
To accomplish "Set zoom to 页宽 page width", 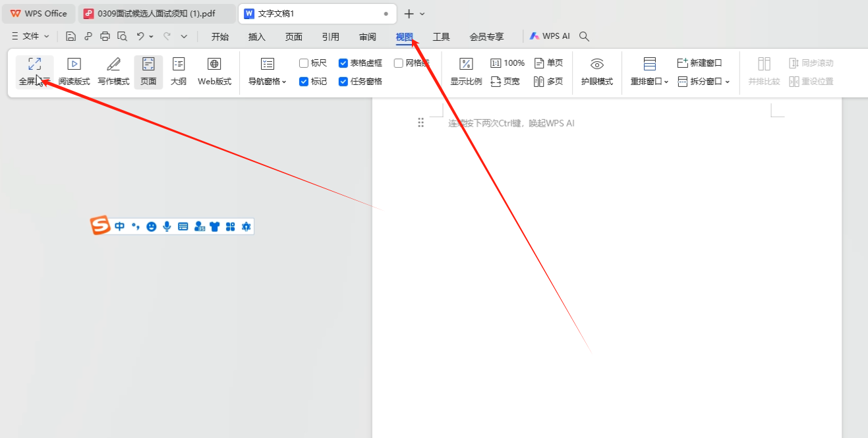I will [506, 81].
